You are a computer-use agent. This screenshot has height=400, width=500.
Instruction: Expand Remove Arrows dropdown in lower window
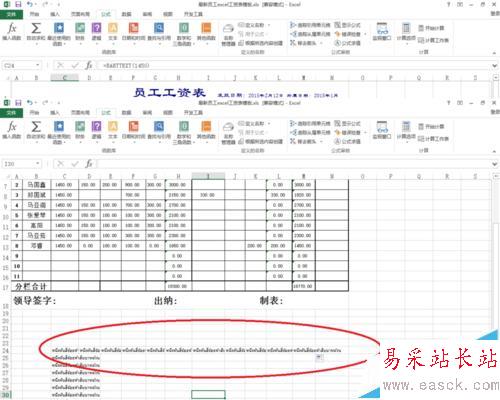tap(321, 141)
